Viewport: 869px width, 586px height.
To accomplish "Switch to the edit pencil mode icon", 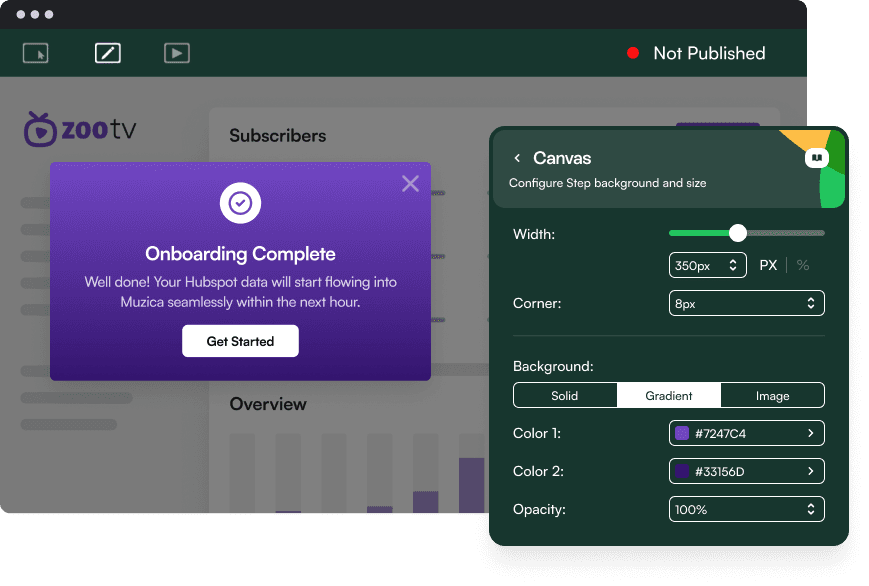I will (107, 53).
